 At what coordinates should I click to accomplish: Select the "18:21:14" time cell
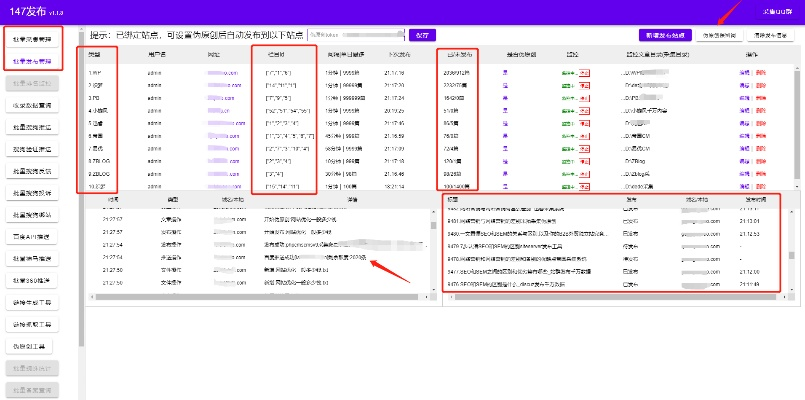click(393, 186)
